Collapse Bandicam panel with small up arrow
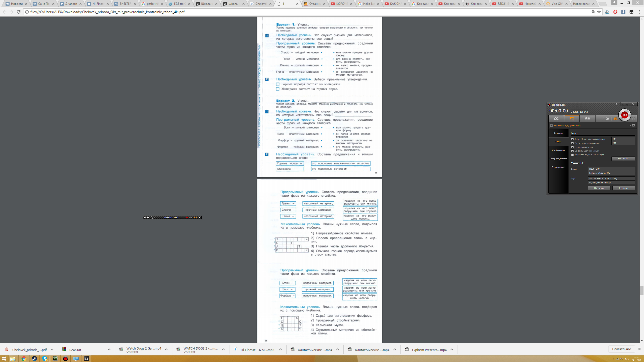Image resolution: width=644 pixels, height=362 pixels. point(630,125)
